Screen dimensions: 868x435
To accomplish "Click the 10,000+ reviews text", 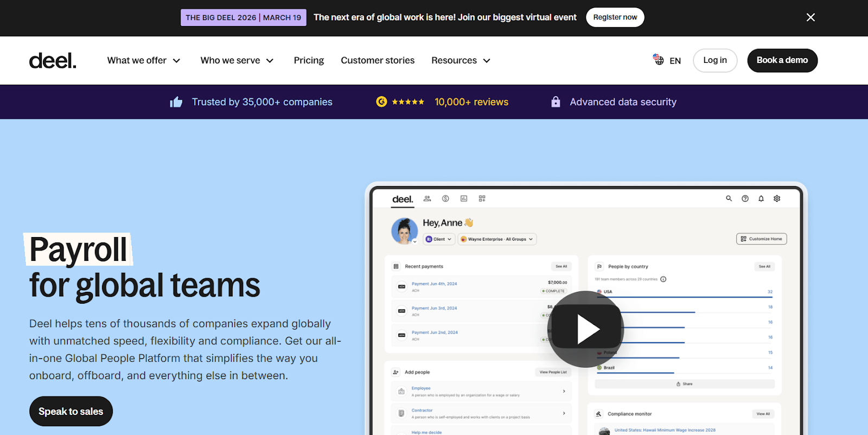I will (471, 102).
